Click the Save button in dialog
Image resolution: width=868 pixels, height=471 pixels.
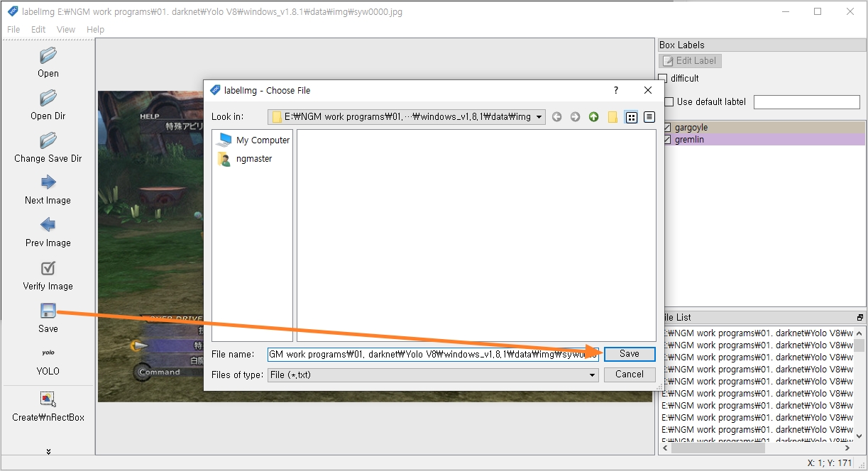(x=630, y=354)
